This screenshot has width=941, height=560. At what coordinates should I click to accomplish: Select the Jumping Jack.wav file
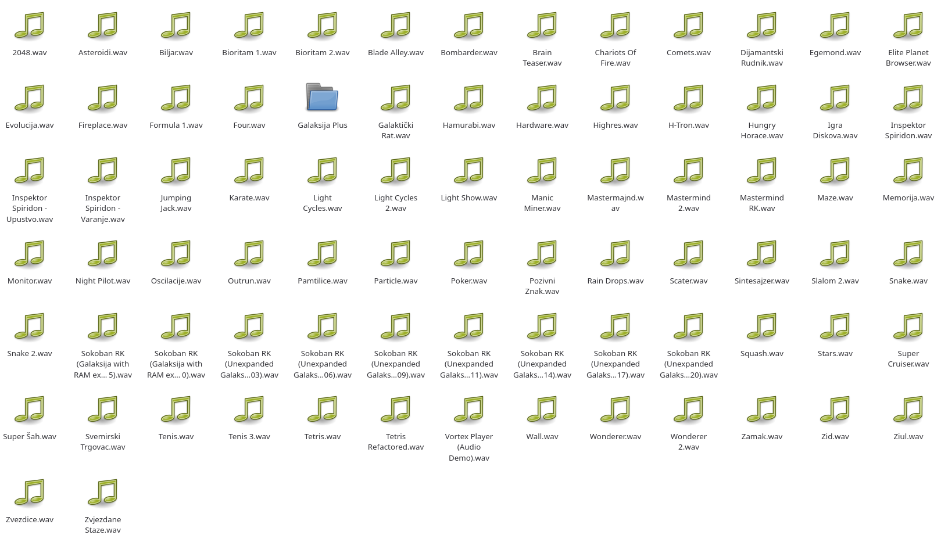pyautogui.click(x=176, y=173)
